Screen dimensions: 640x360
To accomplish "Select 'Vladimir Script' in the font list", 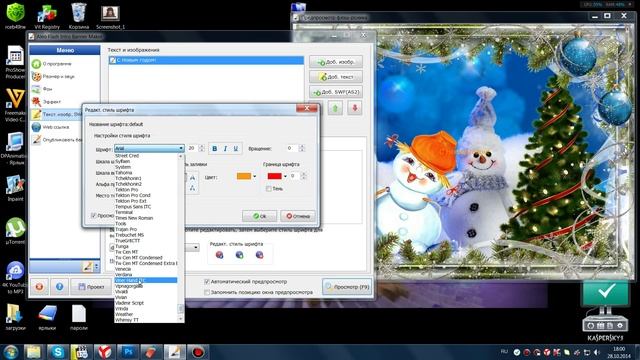I will click(x=129, y=303).
